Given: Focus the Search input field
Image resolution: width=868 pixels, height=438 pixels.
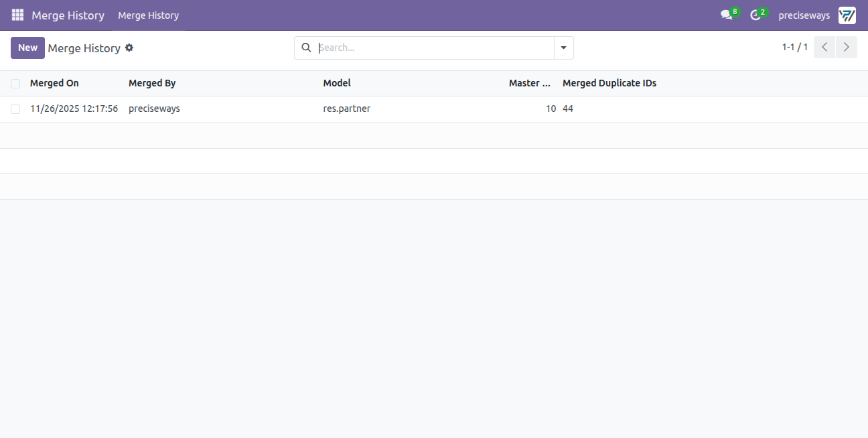Looking at the screenshot, I should [434, 48].
